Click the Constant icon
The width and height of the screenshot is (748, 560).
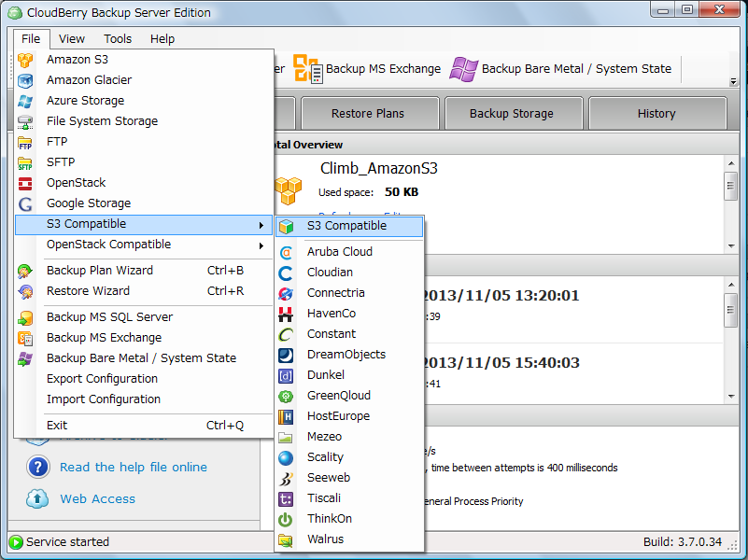click(286, 334)
